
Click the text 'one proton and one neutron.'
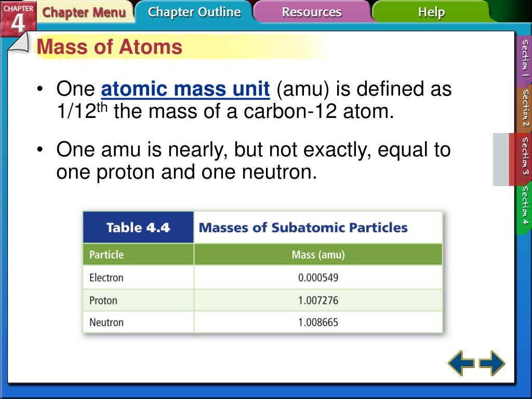coord(187,171)
